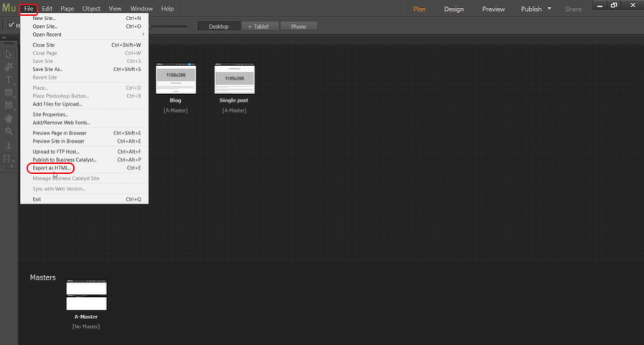This screenshot has width=644, height=345.
Task: Select the Hand tool
Action: click(x=9, y=119)
